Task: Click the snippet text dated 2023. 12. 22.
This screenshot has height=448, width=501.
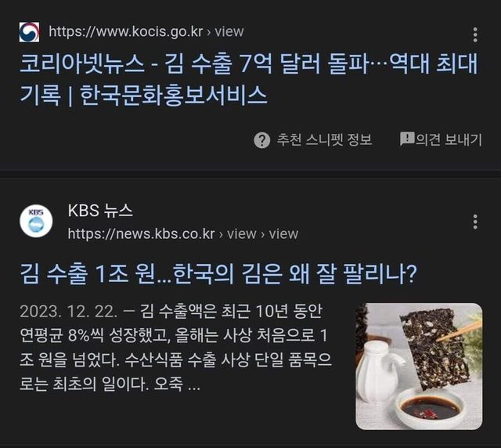Action: [x=175, y=347]
